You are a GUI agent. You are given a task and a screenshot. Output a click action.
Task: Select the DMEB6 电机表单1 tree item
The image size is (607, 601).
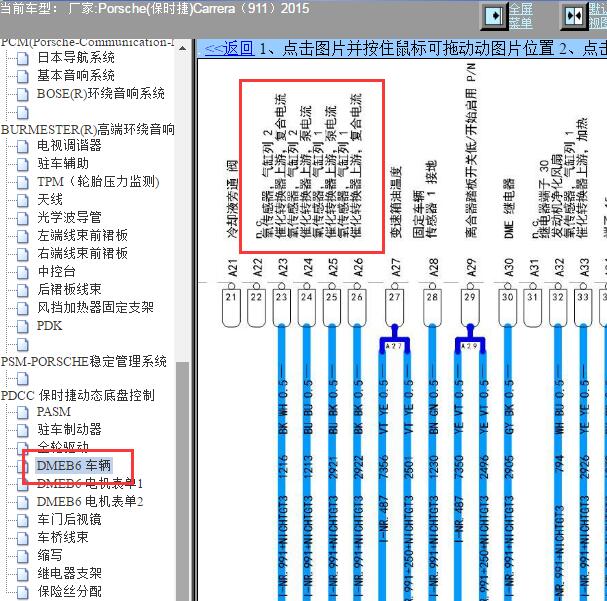90,483
